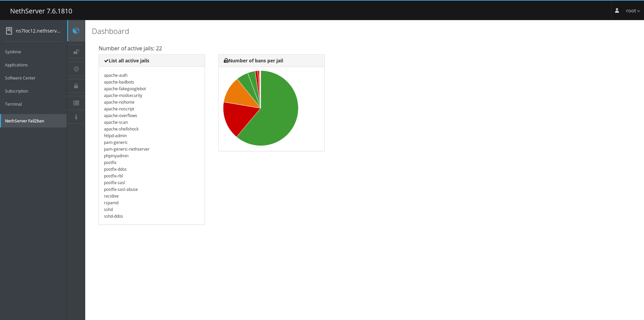Select apache-fakegooglebot jail entry

[x=125, y=89]
